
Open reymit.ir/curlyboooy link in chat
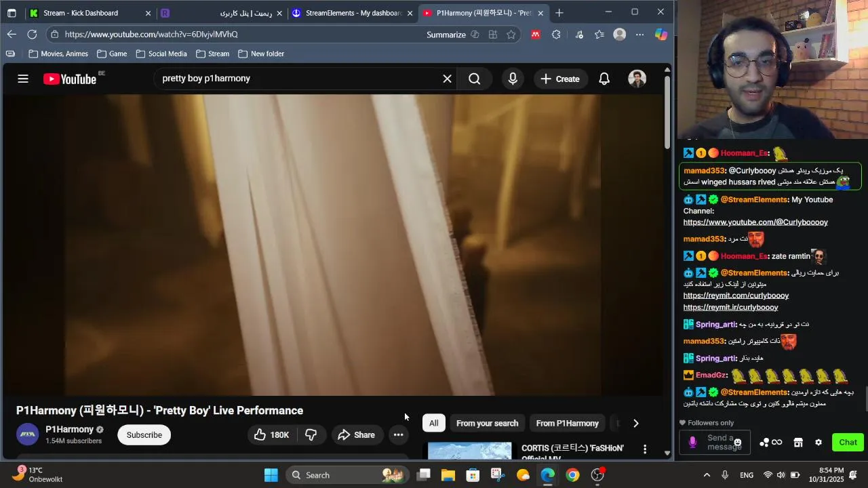730,307
